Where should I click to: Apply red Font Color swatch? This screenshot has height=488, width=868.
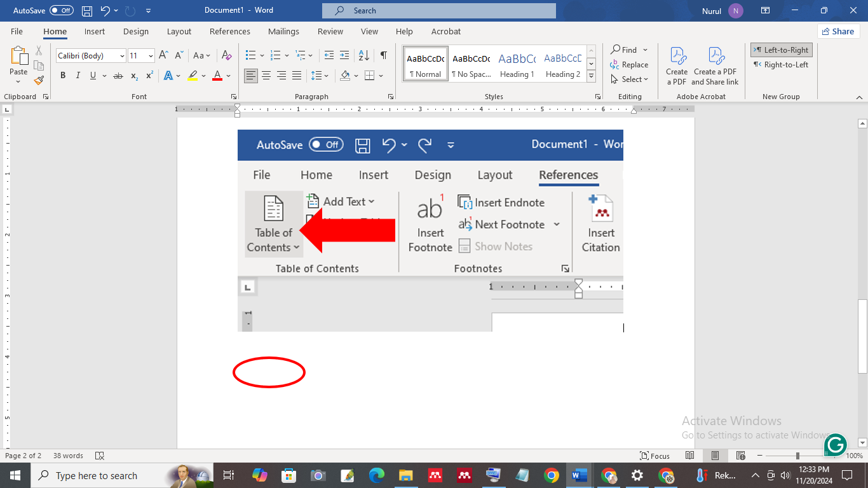click(x=217, y=76)
